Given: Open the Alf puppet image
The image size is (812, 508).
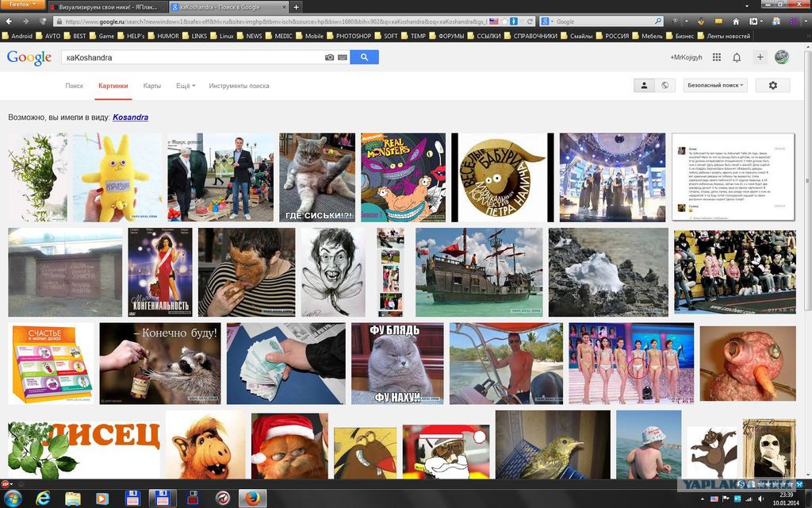Looking at the screenshot, I should pyautogui.click(x=205, y=444).
